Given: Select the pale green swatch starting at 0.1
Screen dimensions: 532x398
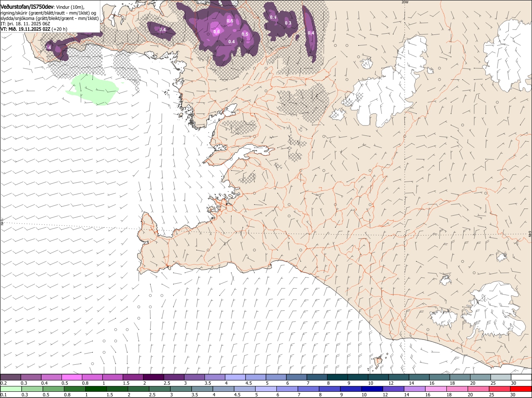Looking at the screenshot, I should (10, 389).
